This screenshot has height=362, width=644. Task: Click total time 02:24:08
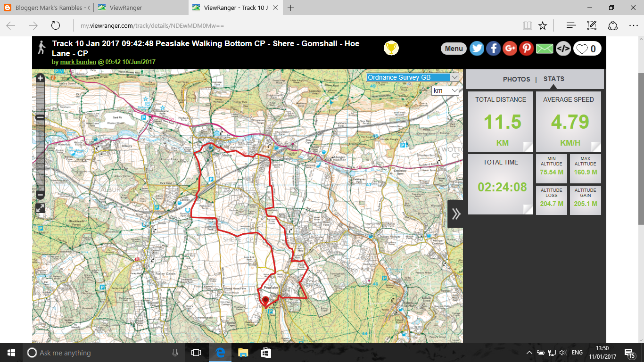502,187
